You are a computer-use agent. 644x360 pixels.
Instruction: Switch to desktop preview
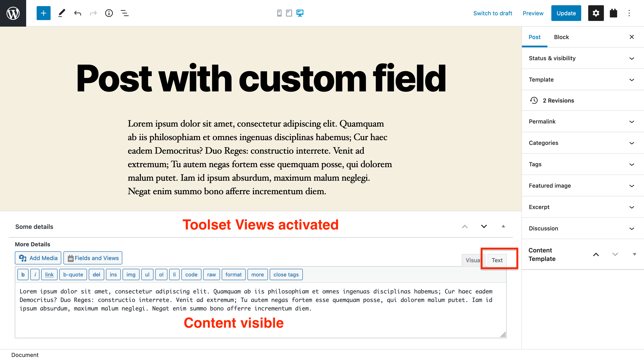pos(300,13)
